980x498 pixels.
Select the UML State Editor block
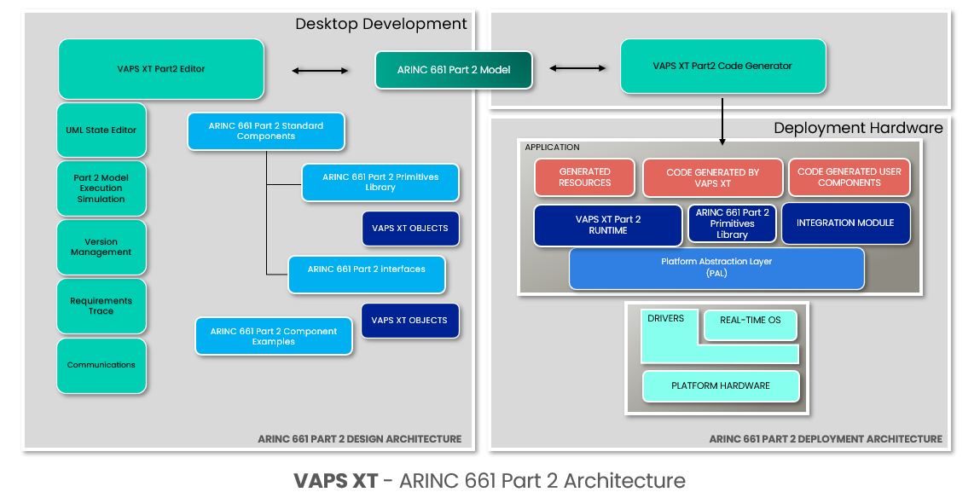(x=101, y=130)
